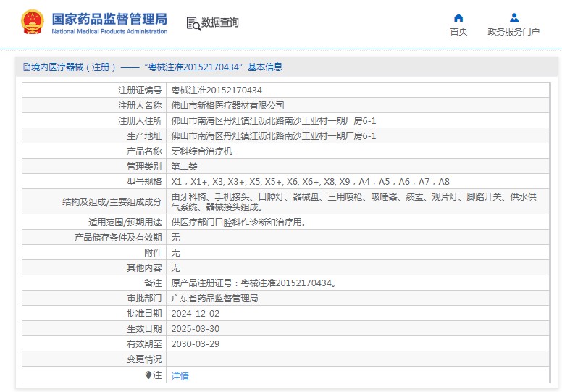
Task: Select the composition text starting 由牙科椅
Action: click(353, 202)
